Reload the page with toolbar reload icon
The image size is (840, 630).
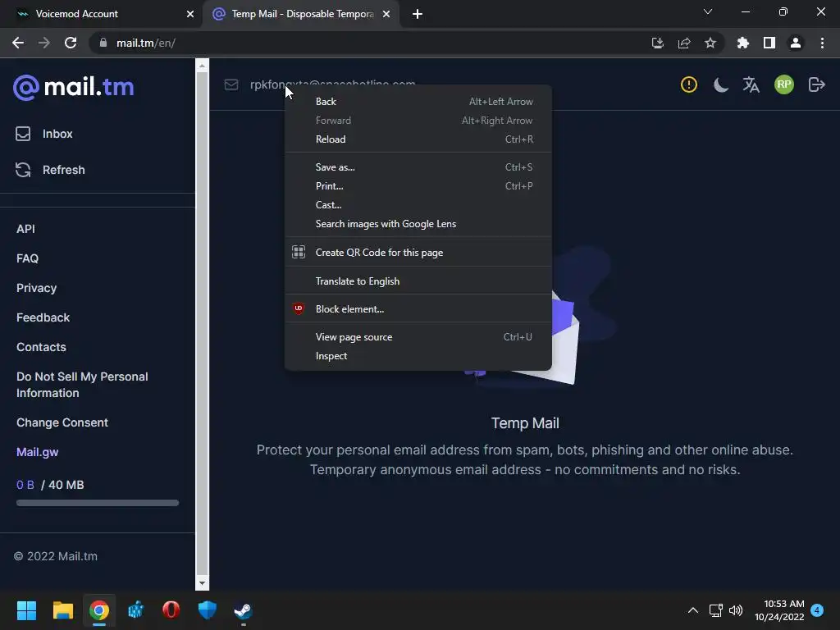[x=71, y=43]
